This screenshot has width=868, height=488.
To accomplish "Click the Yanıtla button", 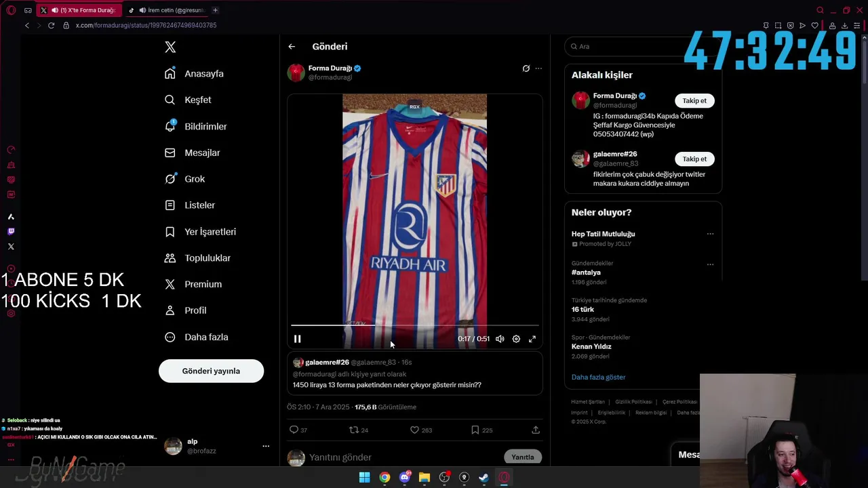I will [x=523, y=457].
